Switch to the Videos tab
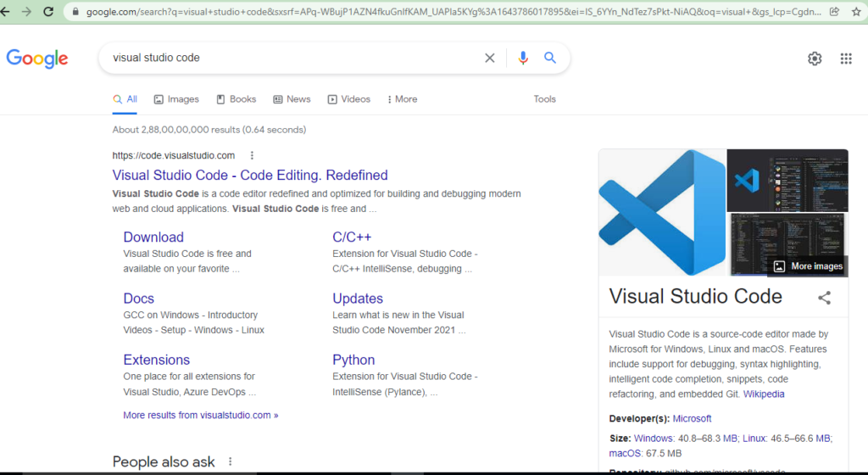The width and height of the screenshot is (868, 475). 348,99
